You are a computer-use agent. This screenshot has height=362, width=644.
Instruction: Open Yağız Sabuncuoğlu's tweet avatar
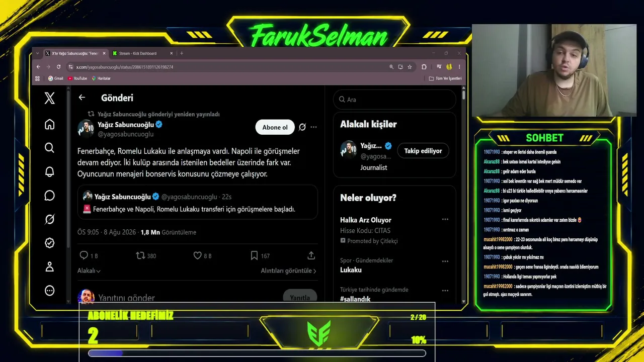86,129
